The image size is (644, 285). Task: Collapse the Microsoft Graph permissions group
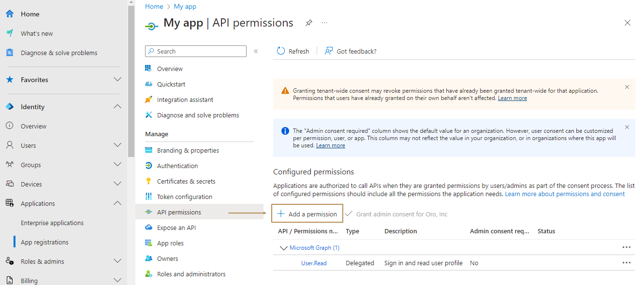(x=283, y=248)
